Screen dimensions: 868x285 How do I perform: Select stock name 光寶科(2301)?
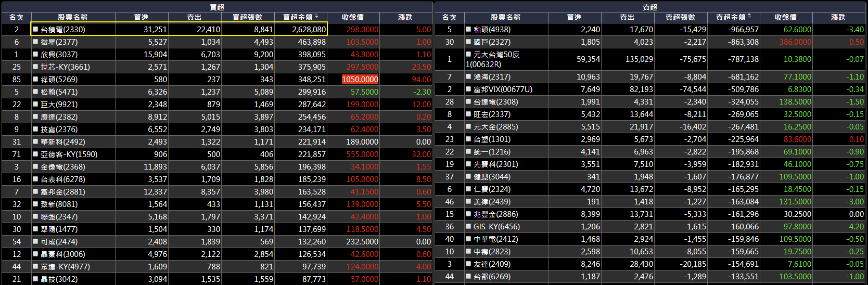(496, 164)
